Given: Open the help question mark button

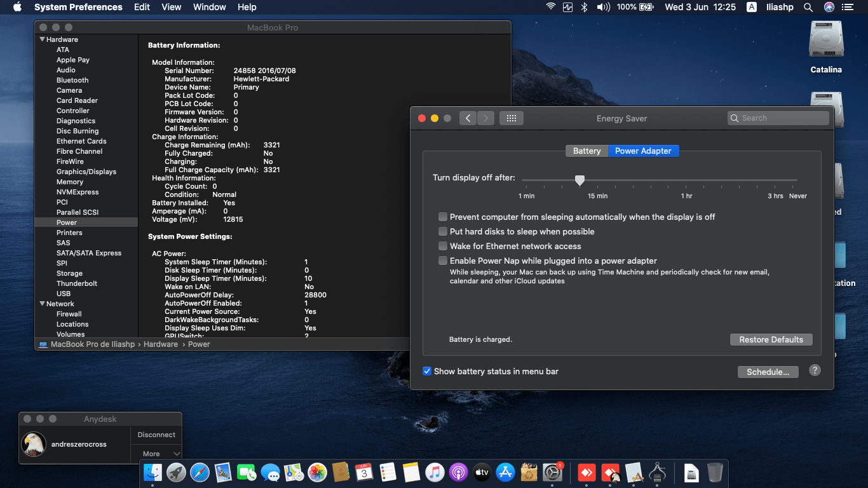Looking at the screenshot, I should point(815,370).
